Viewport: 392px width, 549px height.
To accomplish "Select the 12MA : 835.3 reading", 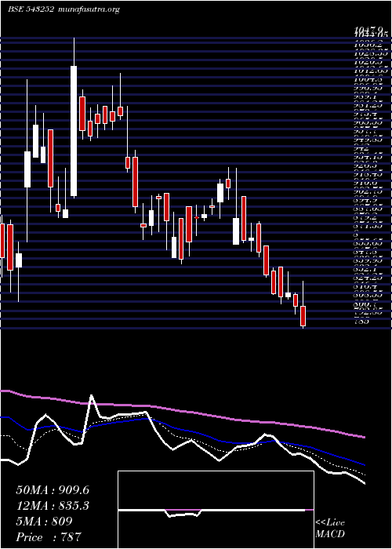I will pos(53,506).
